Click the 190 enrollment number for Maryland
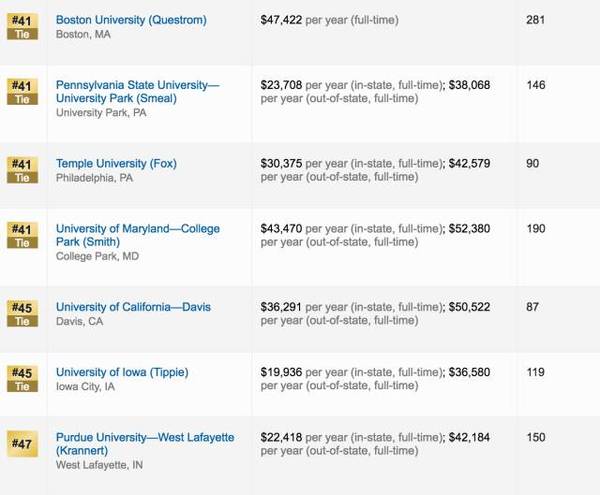 (x=536, y=229)
